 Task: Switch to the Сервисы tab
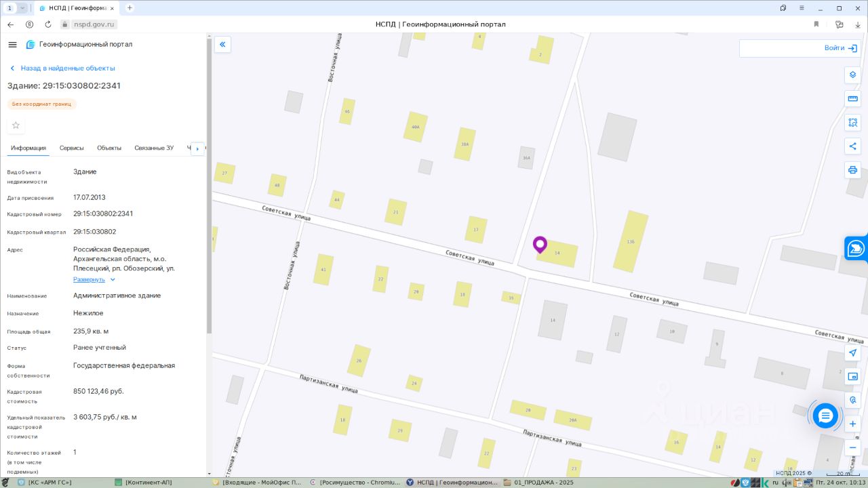(71, 148)
